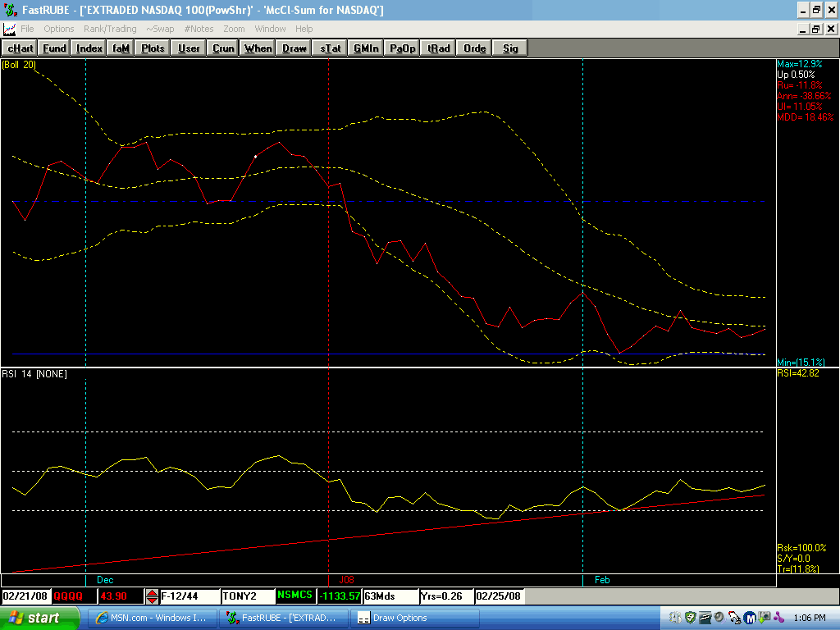Click the Rsk=100.0% readout

click(x=802, y=548)
